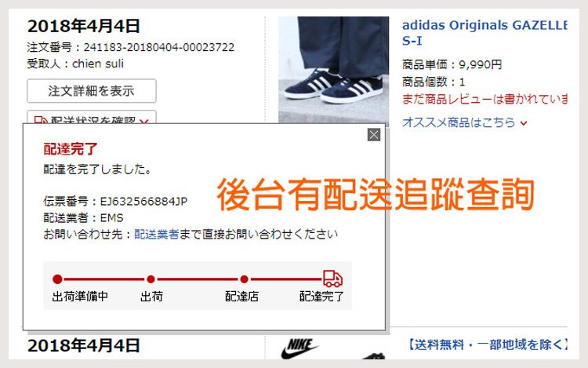
Task: Click the delivery truck icon in tracker
Action: 332,279
